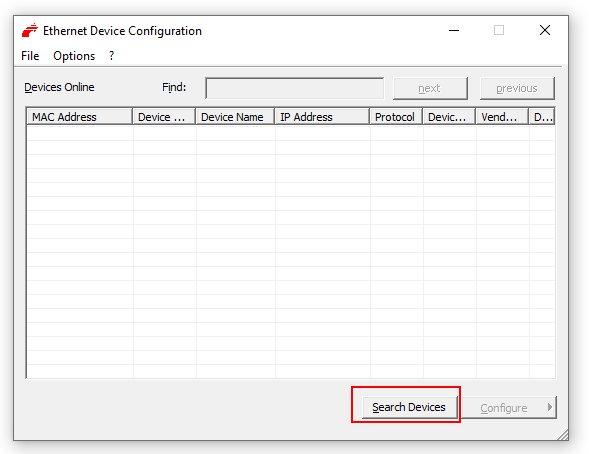Screen dimensions: 589x454
Task: Minimize the Ethernet Device Configuration window
Action: click(454, 30)
